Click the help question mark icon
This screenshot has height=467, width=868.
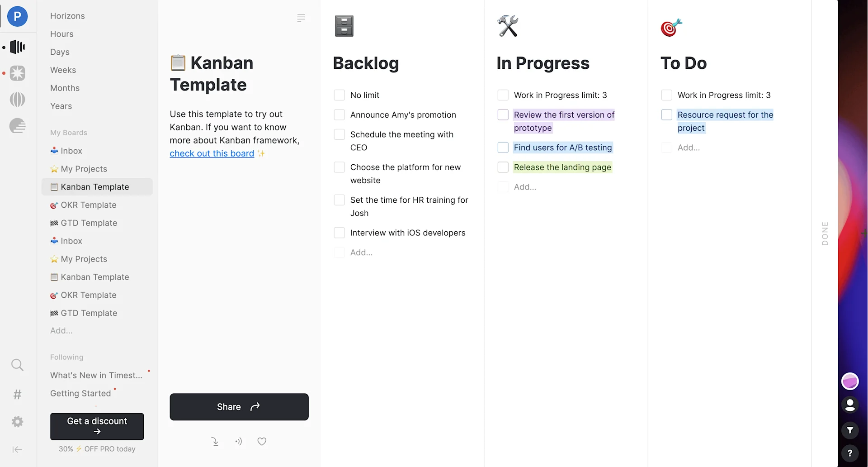pos(850,453)
